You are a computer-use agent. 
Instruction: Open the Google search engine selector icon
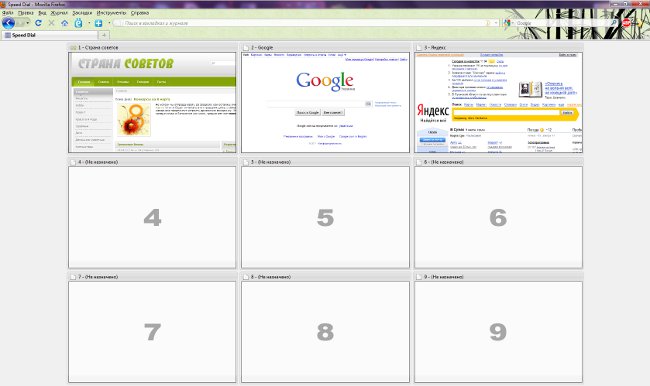[508, 23]
